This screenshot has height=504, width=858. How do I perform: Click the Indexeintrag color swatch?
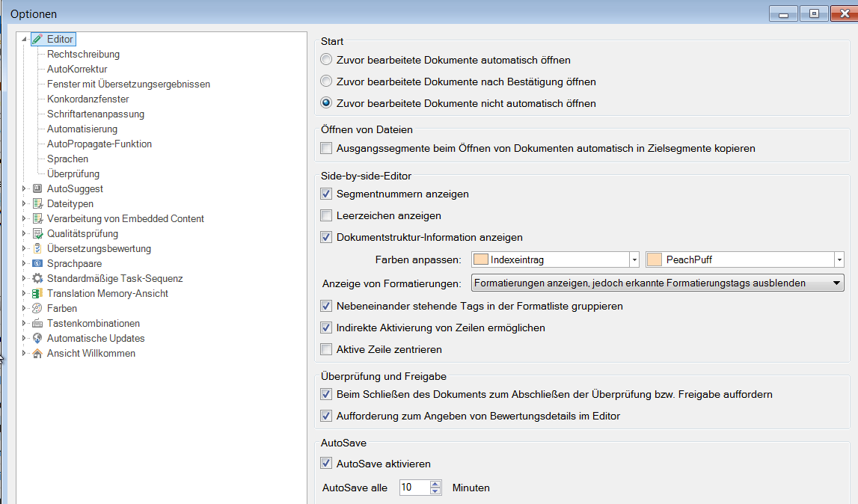[x=481, y=259]
